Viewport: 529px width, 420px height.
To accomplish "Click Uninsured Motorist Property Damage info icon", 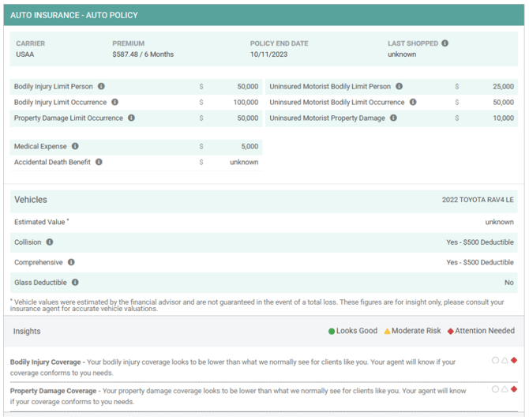I will pos(393,118).
